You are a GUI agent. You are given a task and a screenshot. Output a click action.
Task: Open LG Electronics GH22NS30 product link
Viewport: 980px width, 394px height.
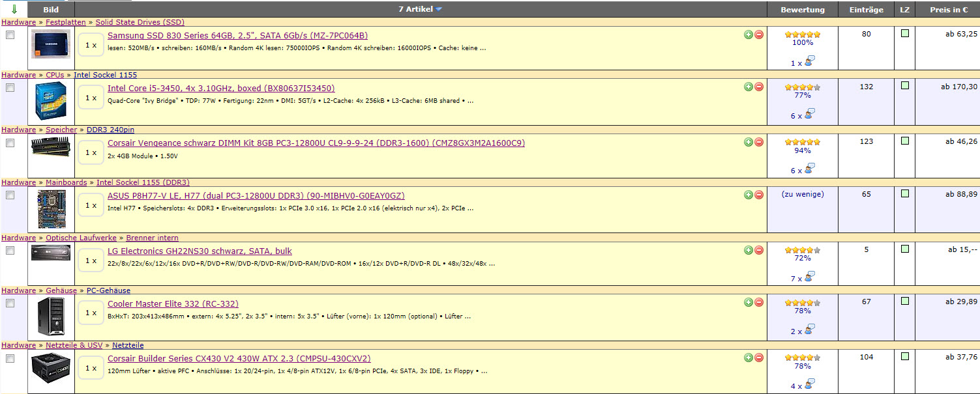[200, 251]
